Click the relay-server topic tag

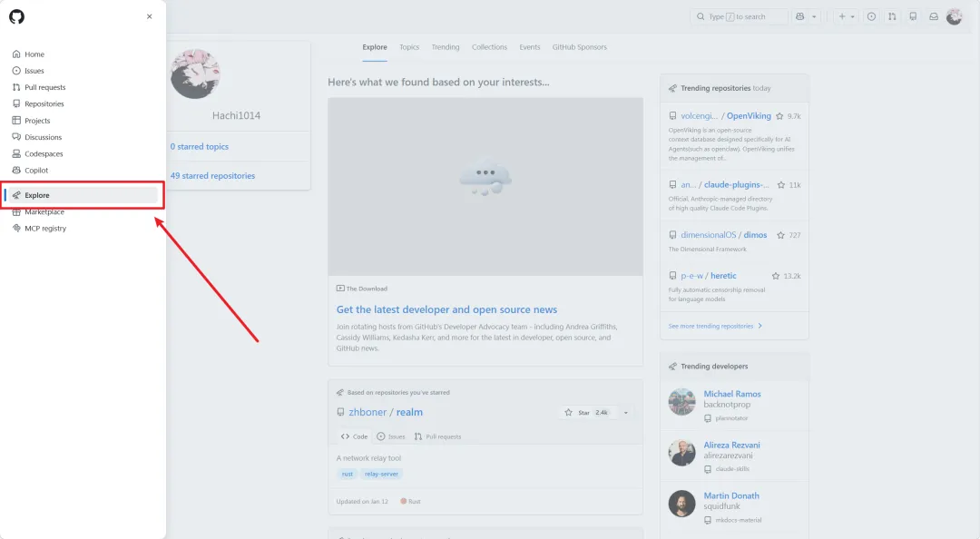pyautogui.click(x=381, y=474)
